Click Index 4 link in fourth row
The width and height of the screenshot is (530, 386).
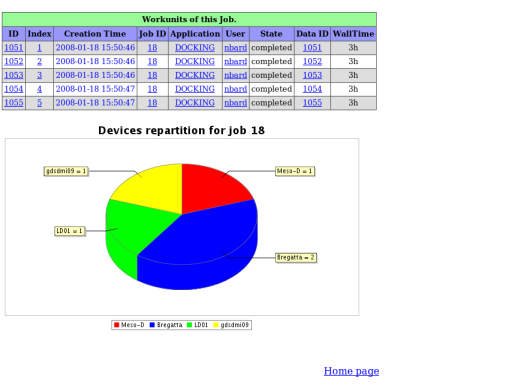(x=40, y=89)
